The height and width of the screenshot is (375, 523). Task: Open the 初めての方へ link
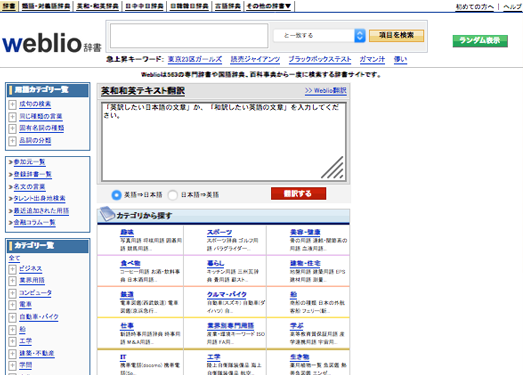pos(475,7)
